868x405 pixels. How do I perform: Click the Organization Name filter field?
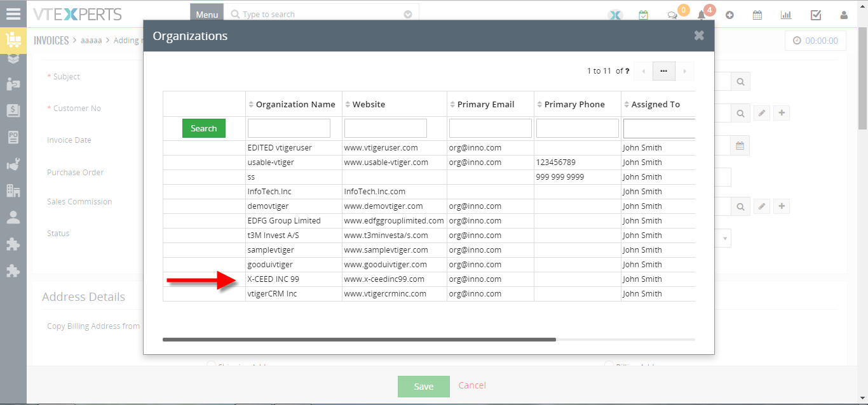(x=289, y=128)
